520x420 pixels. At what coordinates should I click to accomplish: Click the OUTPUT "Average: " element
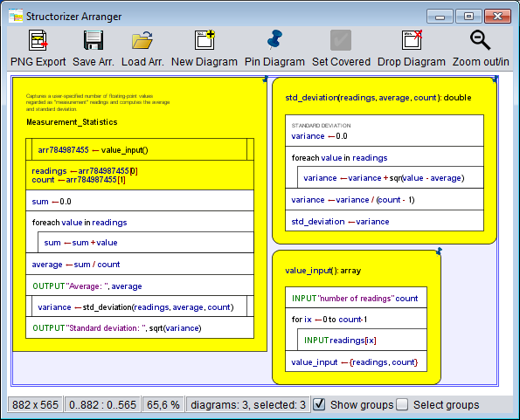tap(140, 286)
